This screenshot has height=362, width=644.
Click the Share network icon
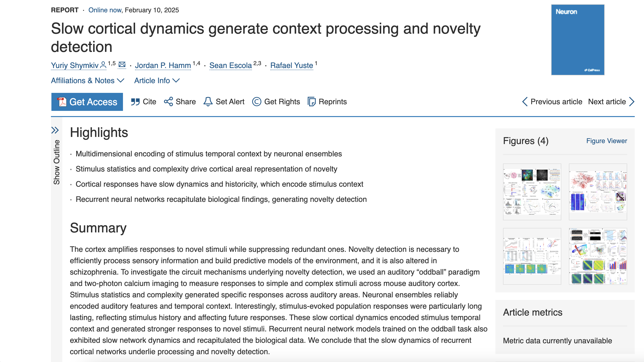point(168,102)
